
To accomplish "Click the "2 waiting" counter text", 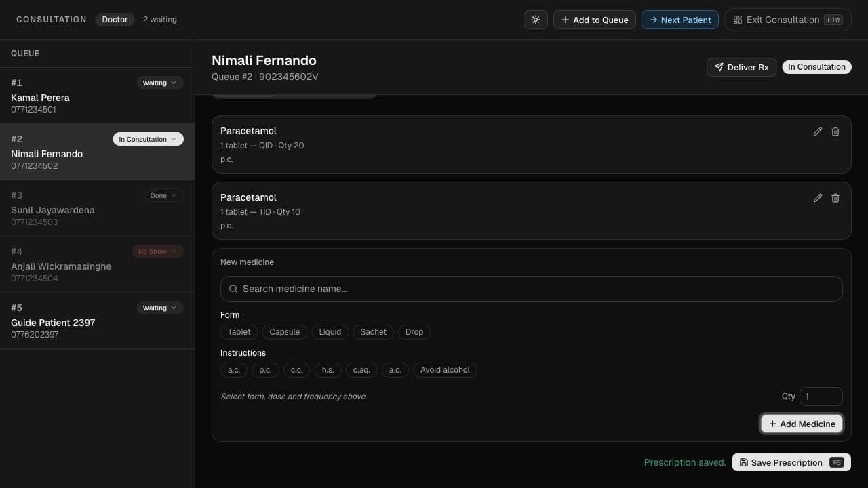I will tap(160, 20).
